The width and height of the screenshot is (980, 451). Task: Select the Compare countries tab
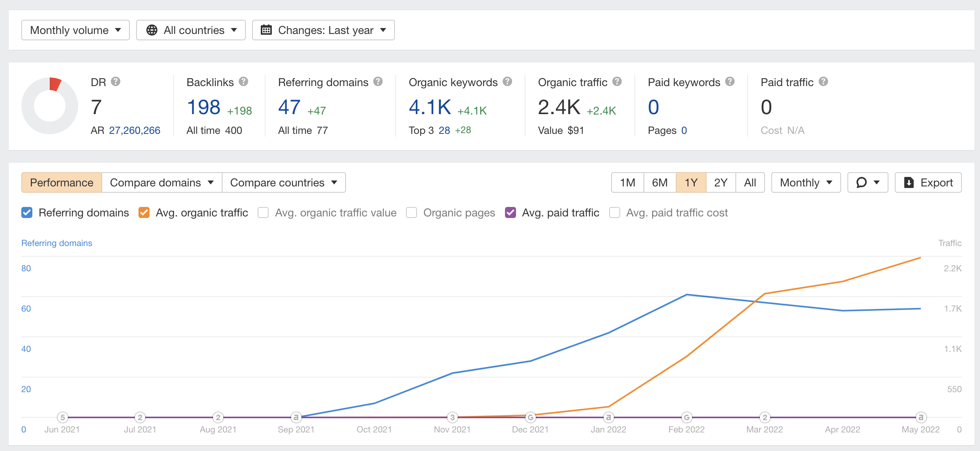pyautogui.click(x=283, y=182)
